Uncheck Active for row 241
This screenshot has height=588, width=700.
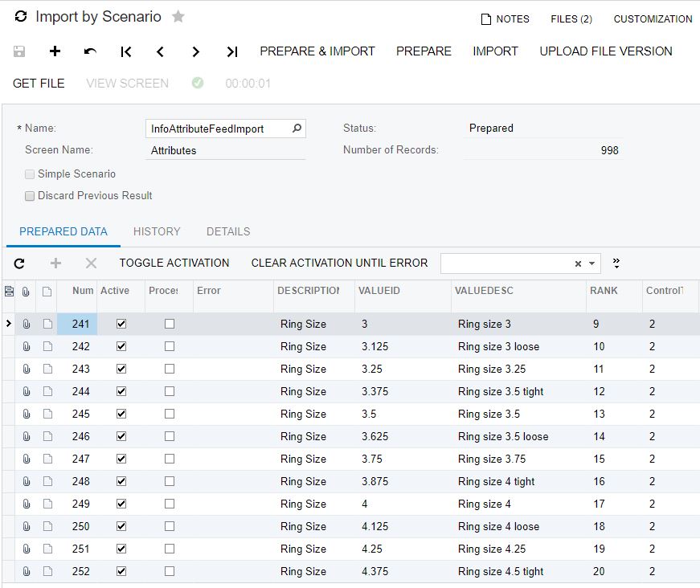(121, 324)
